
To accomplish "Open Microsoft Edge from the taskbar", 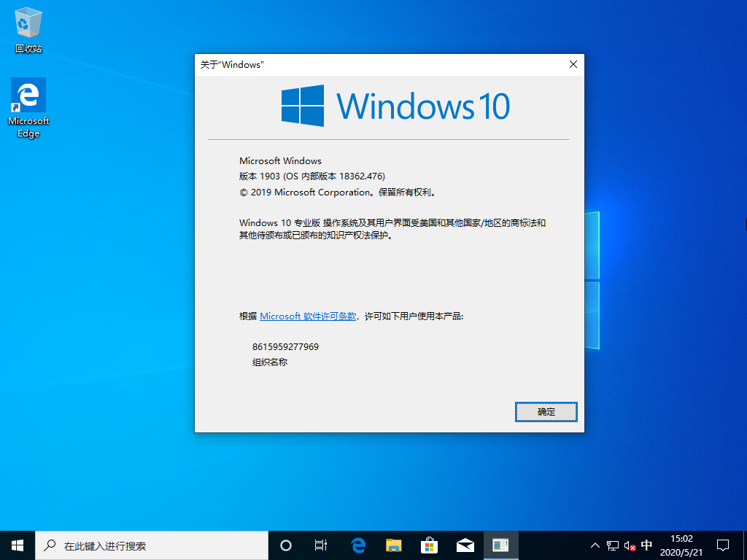I will (357, 545).
